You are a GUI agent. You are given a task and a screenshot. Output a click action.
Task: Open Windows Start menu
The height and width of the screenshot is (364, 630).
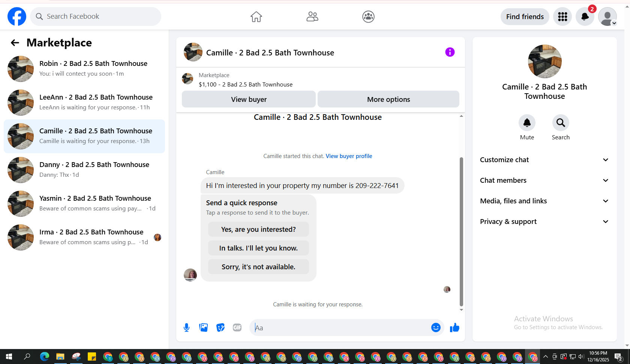[9, 357]
